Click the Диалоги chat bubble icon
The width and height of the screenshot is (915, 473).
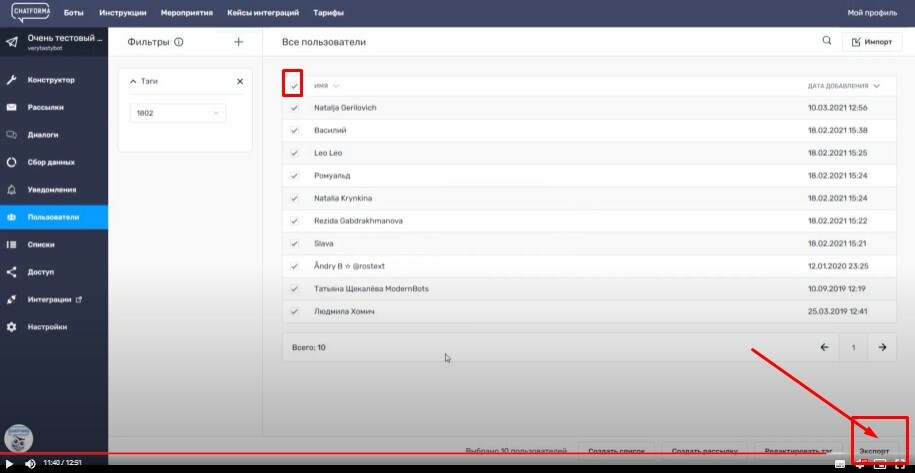click(x=12, y=135)
